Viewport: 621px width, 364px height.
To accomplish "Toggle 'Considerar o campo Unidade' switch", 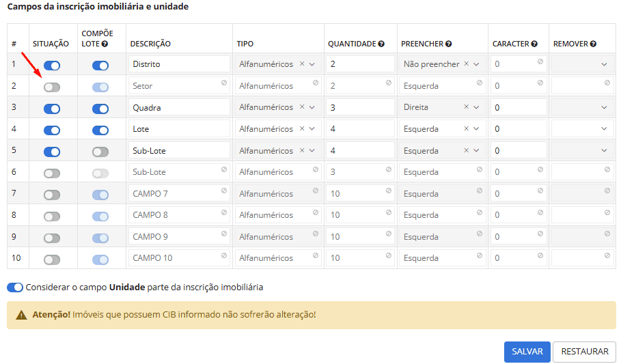I will 15,288.
